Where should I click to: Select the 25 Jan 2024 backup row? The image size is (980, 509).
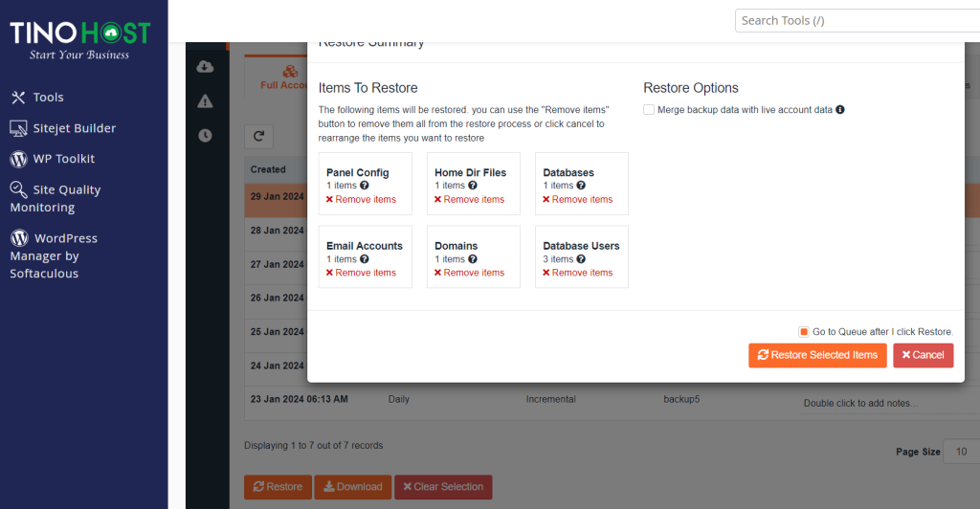point(276,336)
